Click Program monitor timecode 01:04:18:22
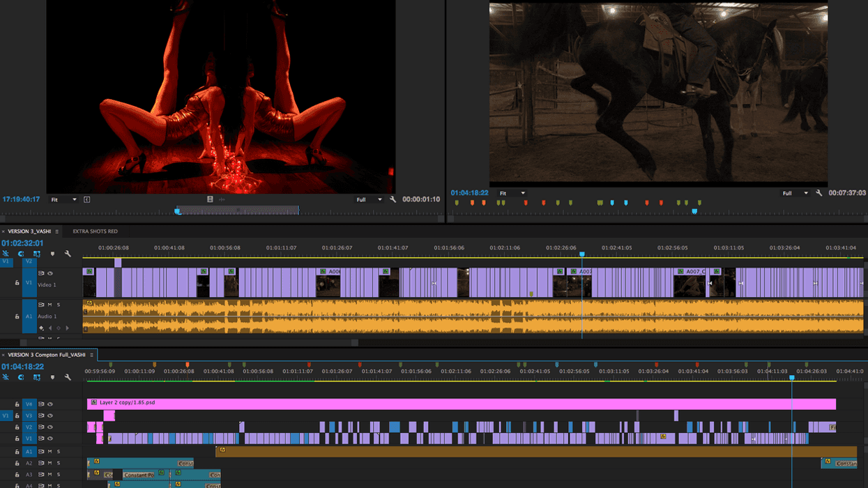This screenshot has width=868, height=488. [469, 193]
